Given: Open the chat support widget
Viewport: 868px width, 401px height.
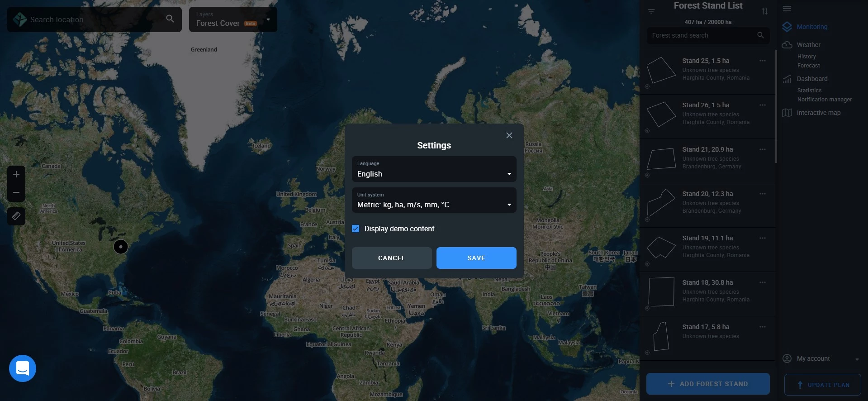Looking at the screenshot, I should pyautogui.click(x=23, y=368).
